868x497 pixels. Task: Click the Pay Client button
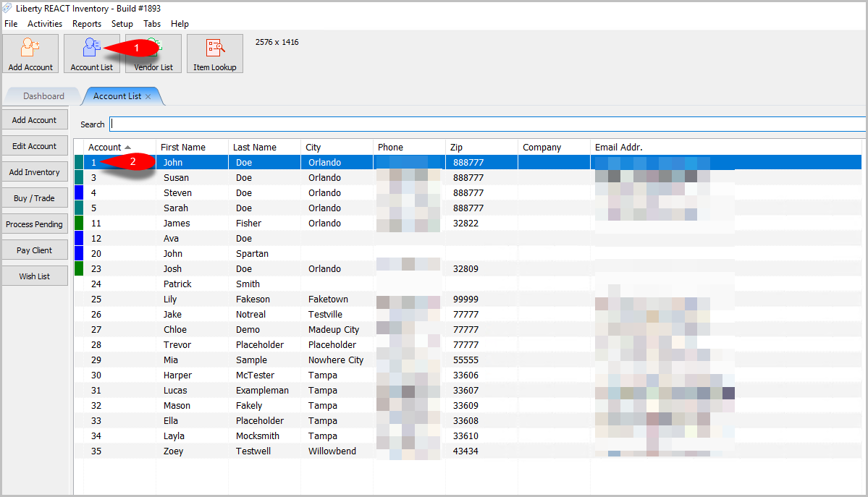point(34,250)
